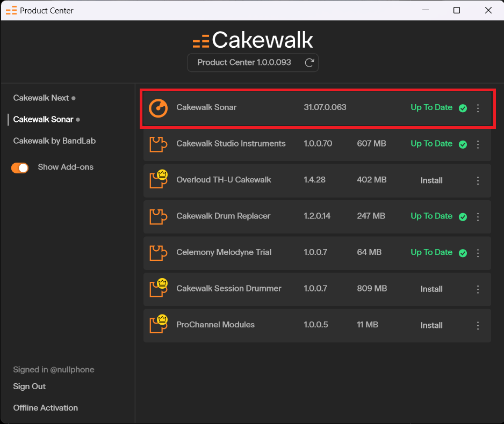Click the Cakewalk logo at the top
The width and height of the screenshot is (504, 424).
[x=253, y=40]
